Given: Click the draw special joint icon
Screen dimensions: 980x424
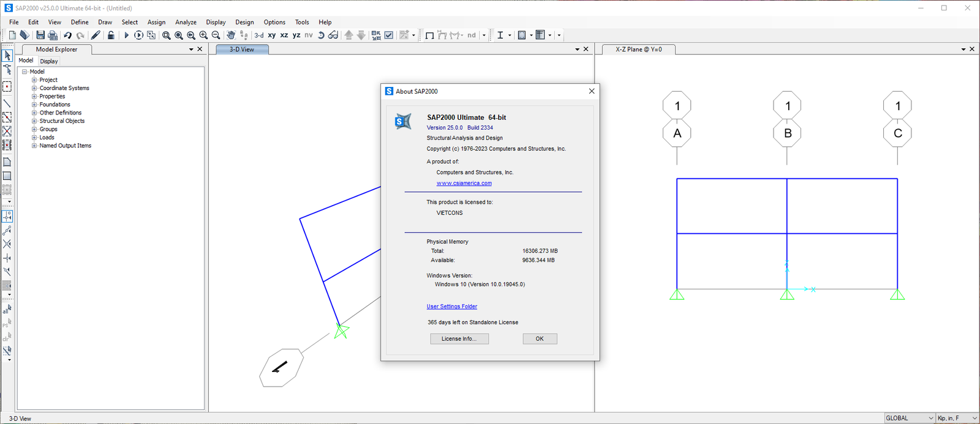Looking at the screenshot, I should (7, 87).
